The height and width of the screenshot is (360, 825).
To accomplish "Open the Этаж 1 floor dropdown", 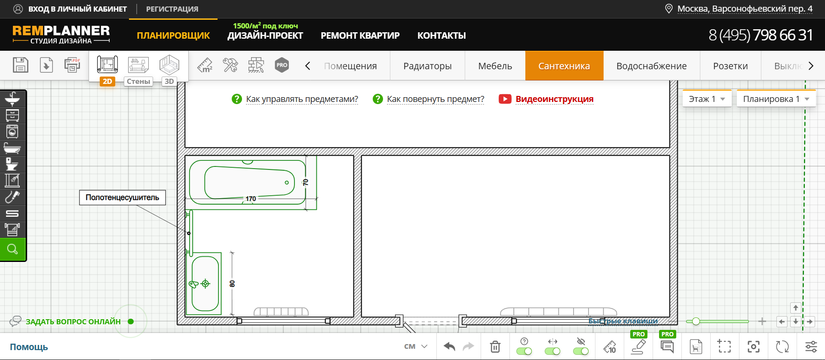I will point(707,99).
